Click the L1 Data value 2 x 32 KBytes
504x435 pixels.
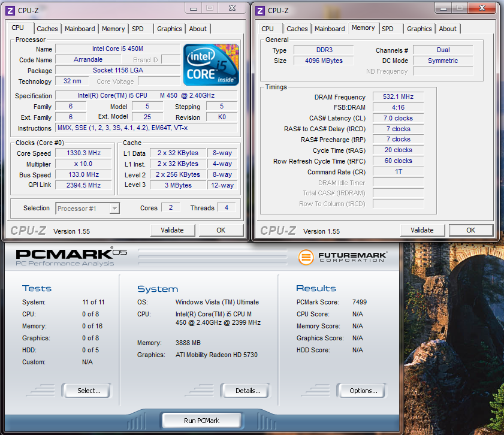tap(178, 153)
